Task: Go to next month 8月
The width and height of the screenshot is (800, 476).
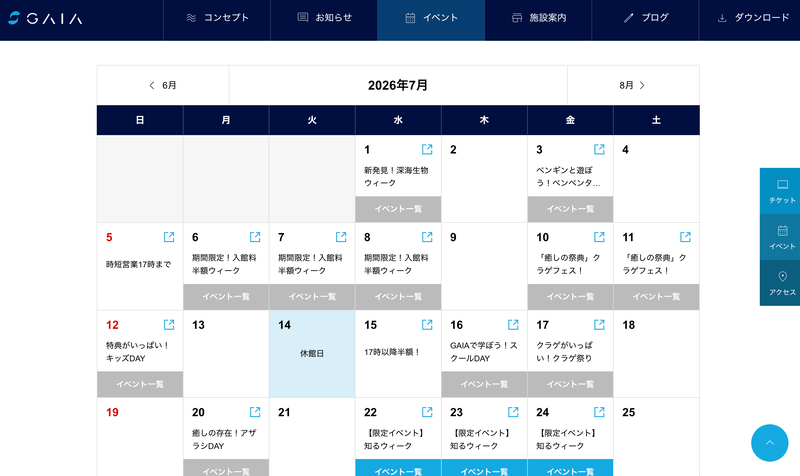Action: click(x=633, y=85)
